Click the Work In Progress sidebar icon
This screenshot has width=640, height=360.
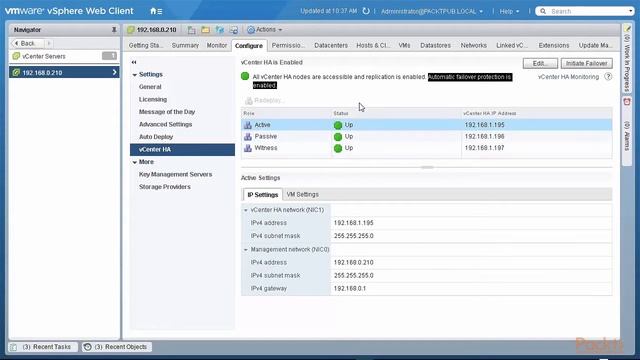click(627, 29)
